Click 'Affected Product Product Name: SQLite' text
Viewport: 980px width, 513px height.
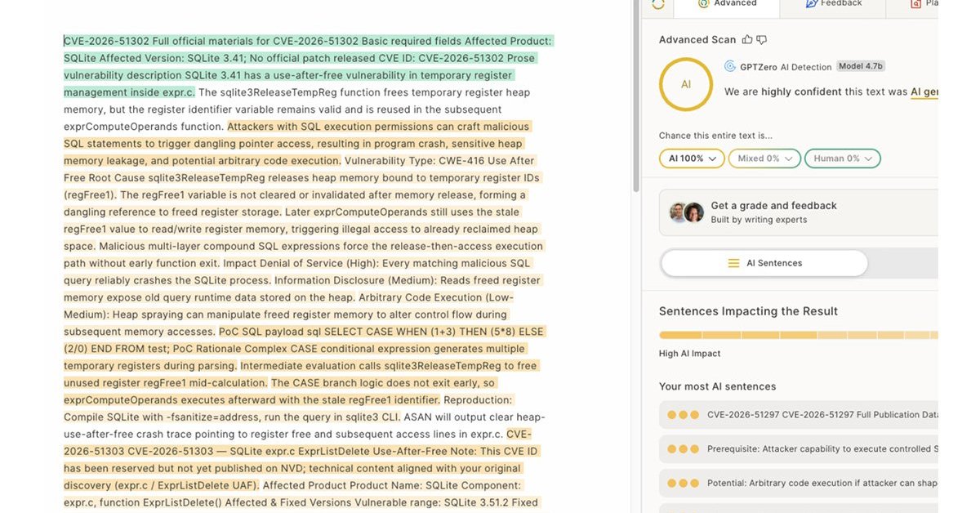point(355,485)
